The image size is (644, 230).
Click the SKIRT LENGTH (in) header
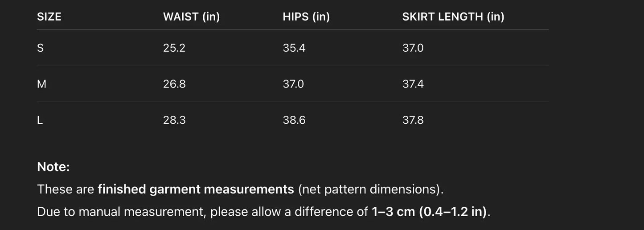[453, 17]
